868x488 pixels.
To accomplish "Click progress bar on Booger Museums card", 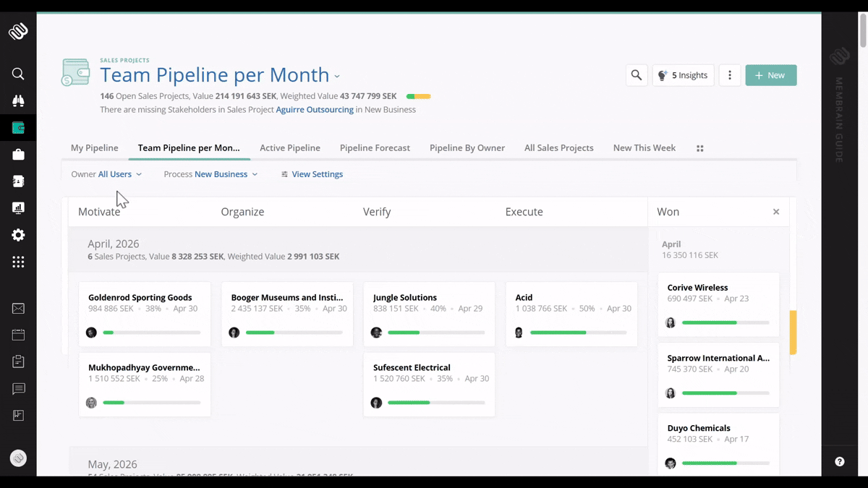I will pos(294,333).
